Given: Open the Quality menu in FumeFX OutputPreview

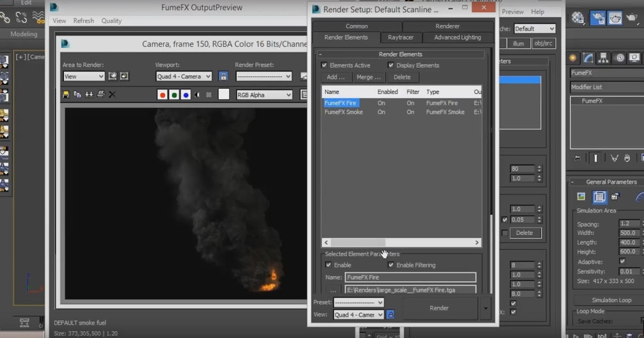Looking at the screenshot, I should [x=112, y=20].
